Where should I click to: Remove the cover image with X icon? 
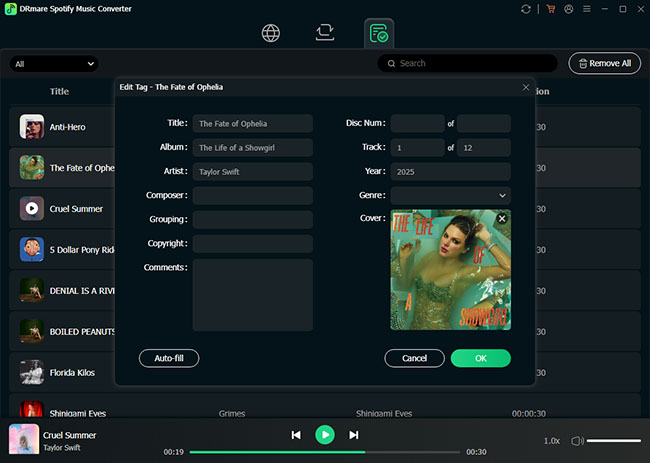(x=502, y=218)
